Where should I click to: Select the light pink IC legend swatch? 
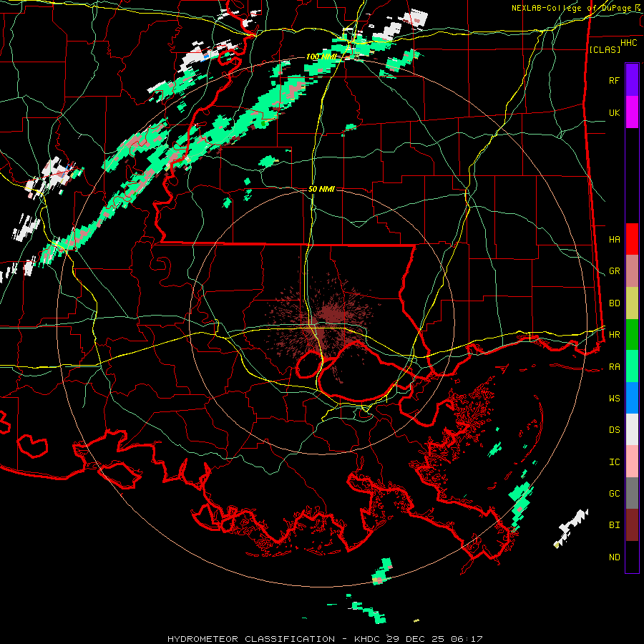tap(632, 462)
